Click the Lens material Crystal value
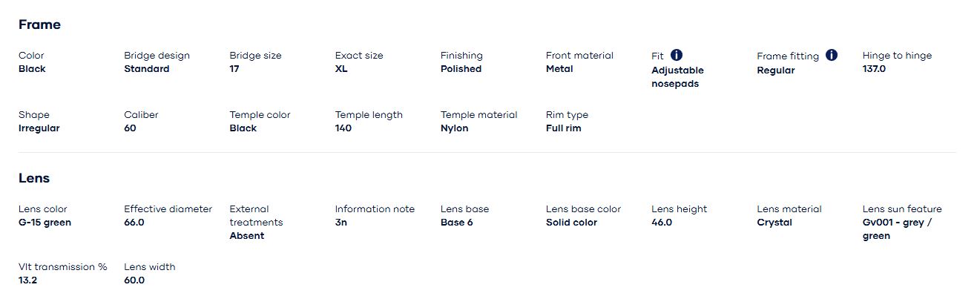 775,223
